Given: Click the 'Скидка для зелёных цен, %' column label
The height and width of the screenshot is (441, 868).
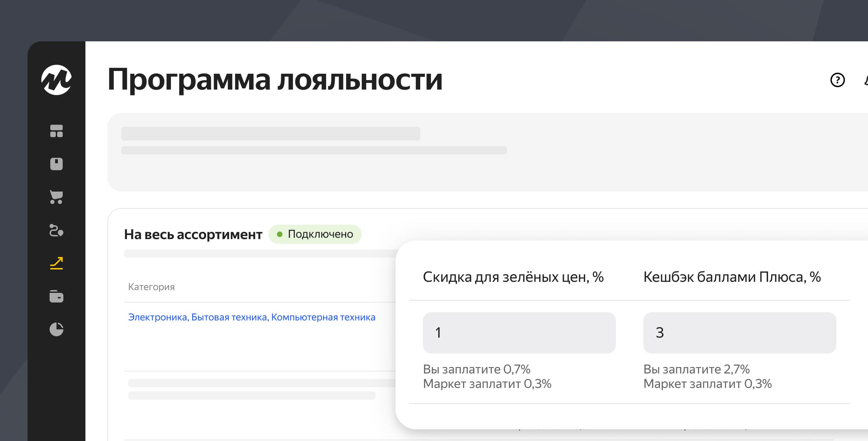Looking at the screenshot, I should (513, 277).
